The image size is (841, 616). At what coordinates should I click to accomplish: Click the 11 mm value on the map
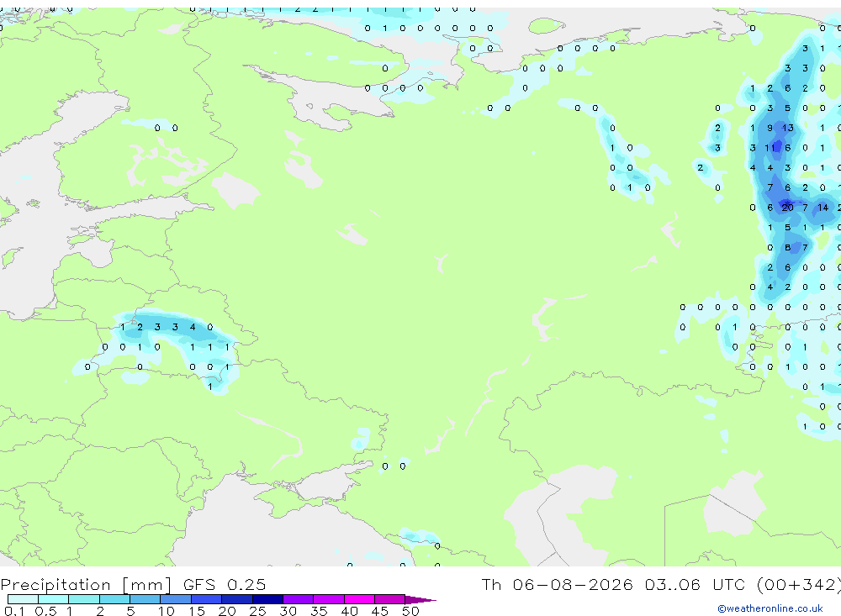(x=770, y=148)
